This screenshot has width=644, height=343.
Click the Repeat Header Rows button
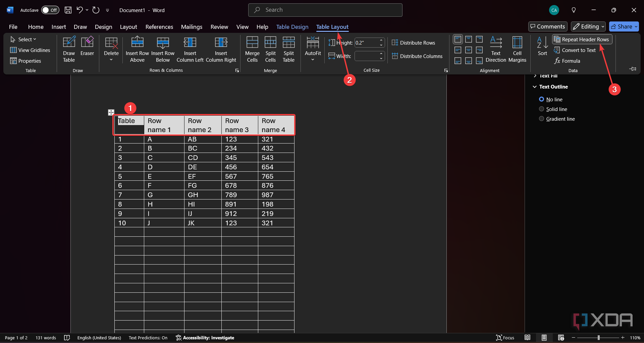coord(582,39)
